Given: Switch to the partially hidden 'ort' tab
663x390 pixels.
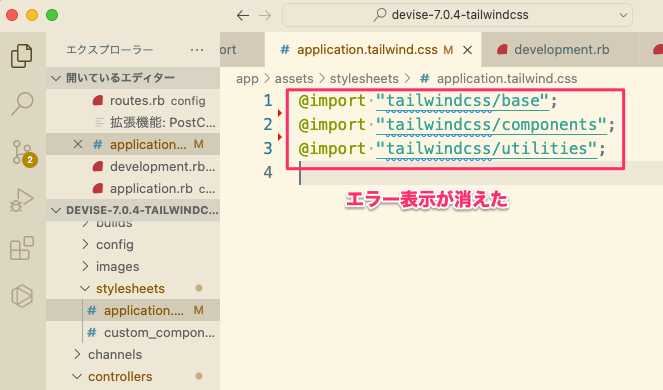Looking at the screenshot, I should (242, 50).
